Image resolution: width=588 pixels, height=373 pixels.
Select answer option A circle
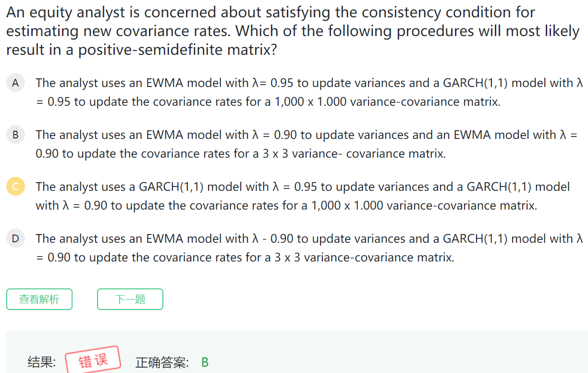(x=15, y=83)
